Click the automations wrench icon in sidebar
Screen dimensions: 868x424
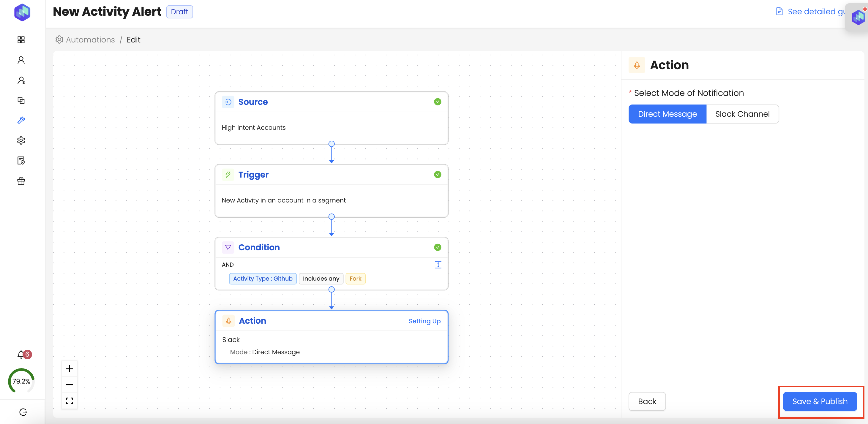[21, 120]
